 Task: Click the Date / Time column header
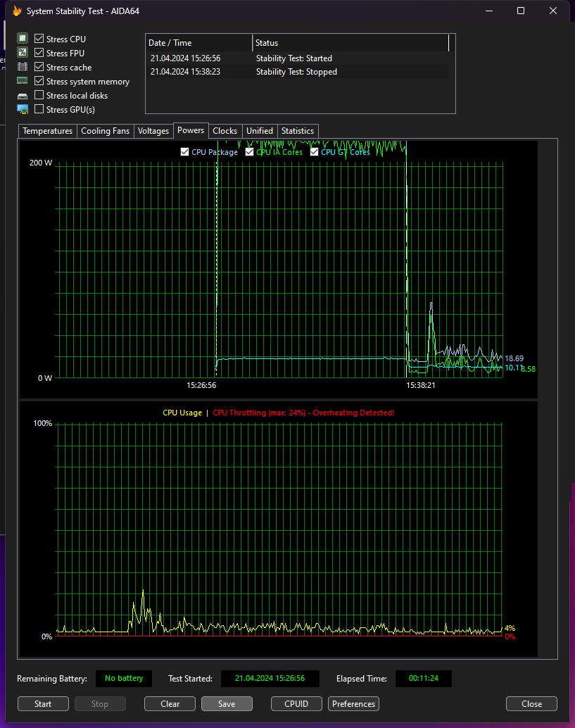198,43
